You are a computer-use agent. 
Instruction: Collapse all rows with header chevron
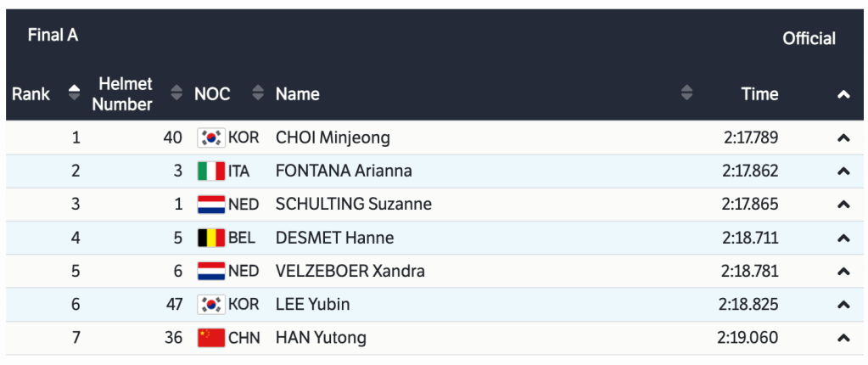coord(843,94)
